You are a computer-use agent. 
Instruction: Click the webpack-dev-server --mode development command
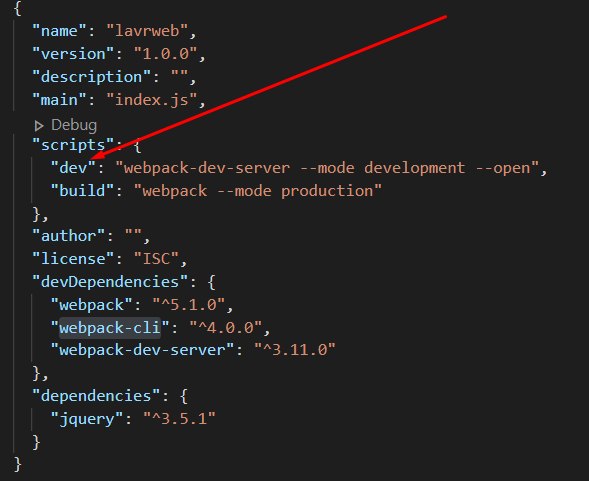click(327, 168)
